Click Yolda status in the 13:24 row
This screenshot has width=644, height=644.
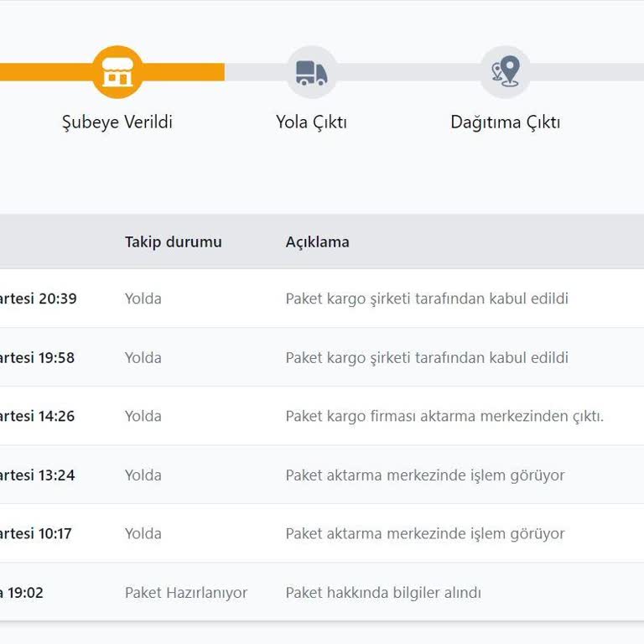[x=143, y=475]
